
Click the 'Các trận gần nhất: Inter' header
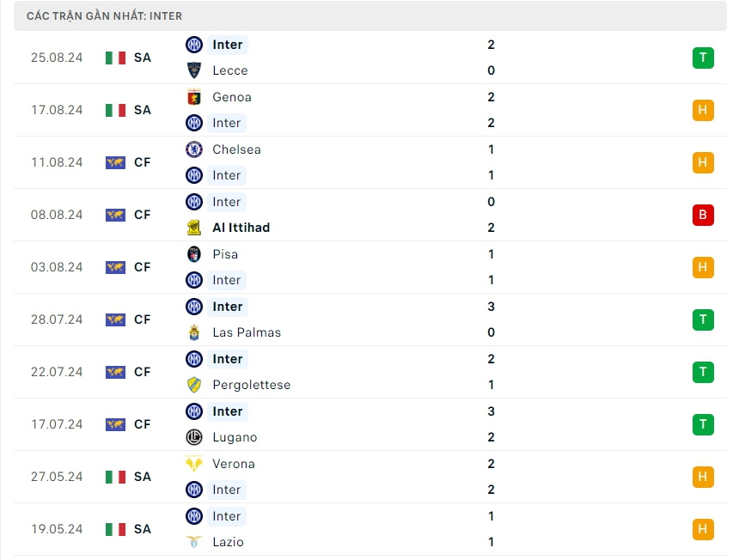(105, 15)
